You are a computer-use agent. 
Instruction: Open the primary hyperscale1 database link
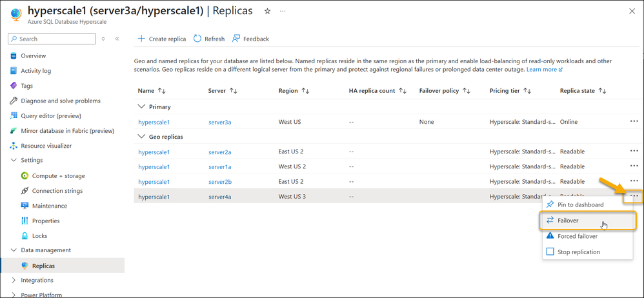point(154,122)
